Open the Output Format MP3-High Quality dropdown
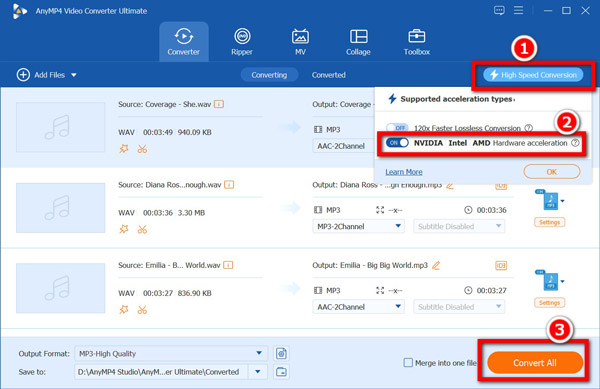600x389 pixels. 171,353
